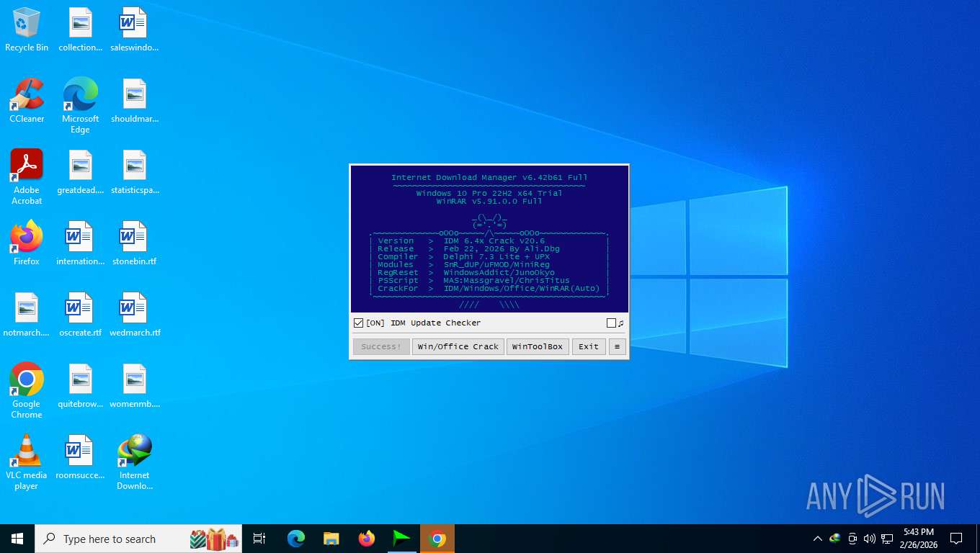The height and width of the screenshot is (553, 980).
Task: Select the stonebin.rtf file
Action: coord(135,243)
